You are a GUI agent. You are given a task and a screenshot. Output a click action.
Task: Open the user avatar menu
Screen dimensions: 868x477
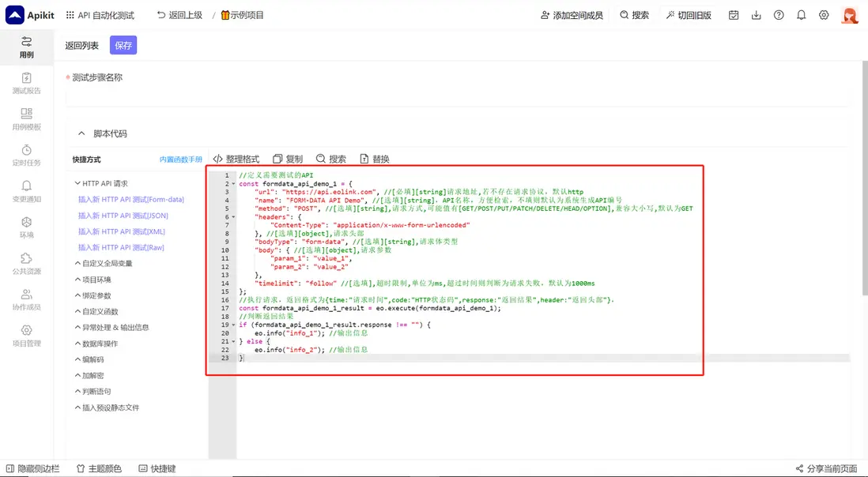pos(850,15)
